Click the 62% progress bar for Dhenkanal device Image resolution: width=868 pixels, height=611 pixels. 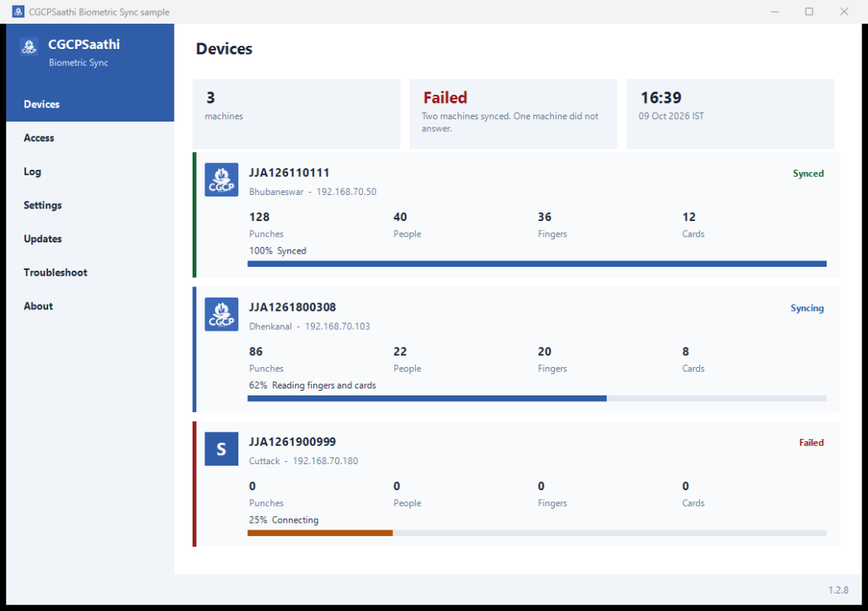[537, 399]
